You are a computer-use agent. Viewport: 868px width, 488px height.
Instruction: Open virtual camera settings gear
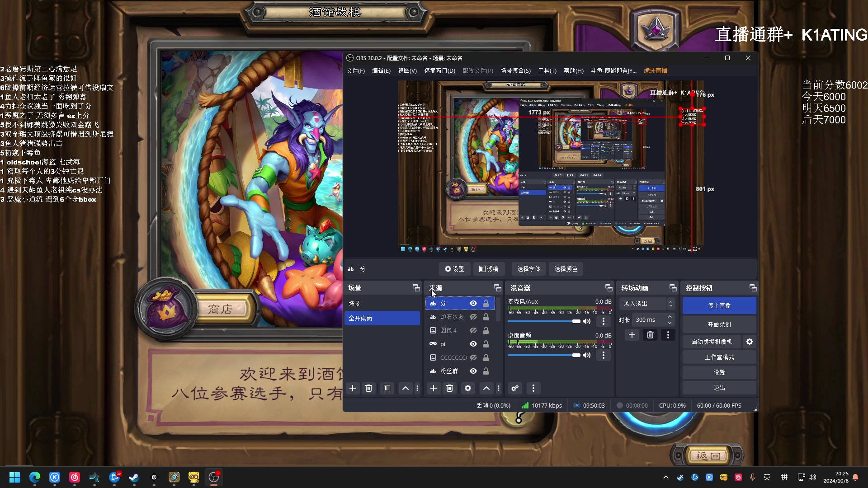tap(750, 342)
